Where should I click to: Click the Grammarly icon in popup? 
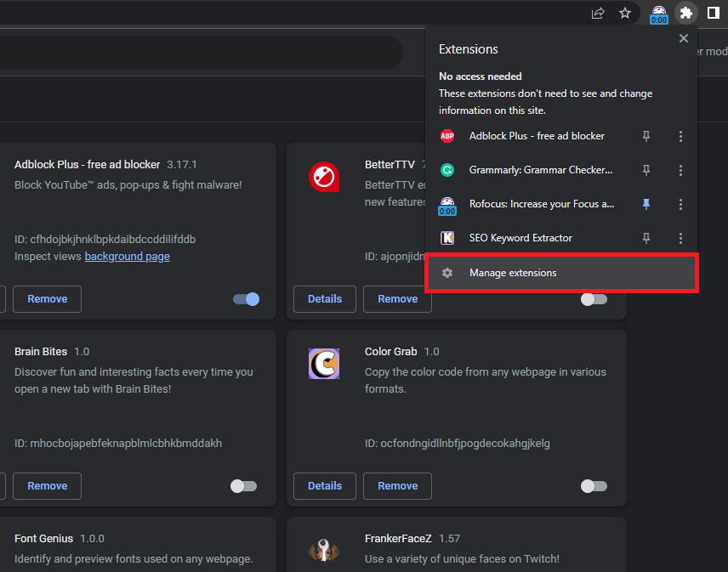pyautogui.click(x=447, y=170)
